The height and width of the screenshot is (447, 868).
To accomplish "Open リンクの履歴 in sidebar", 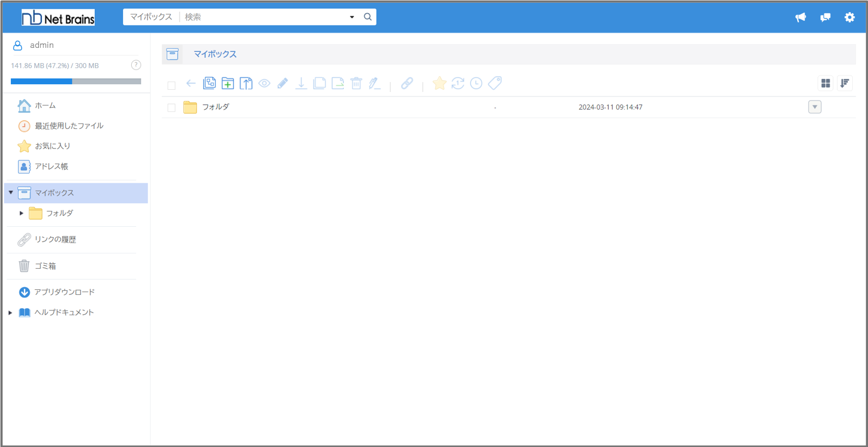I will [x=56, y=239].
